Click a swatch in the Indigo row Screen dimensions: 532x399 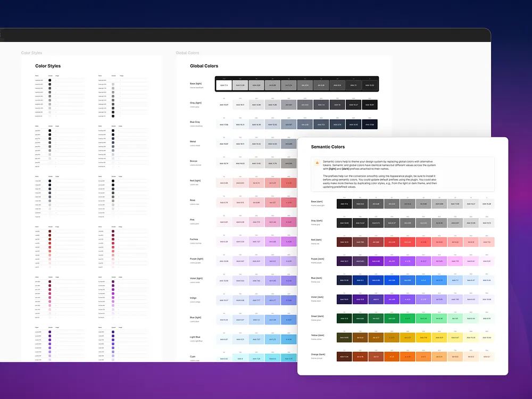[x=261, y=300]
